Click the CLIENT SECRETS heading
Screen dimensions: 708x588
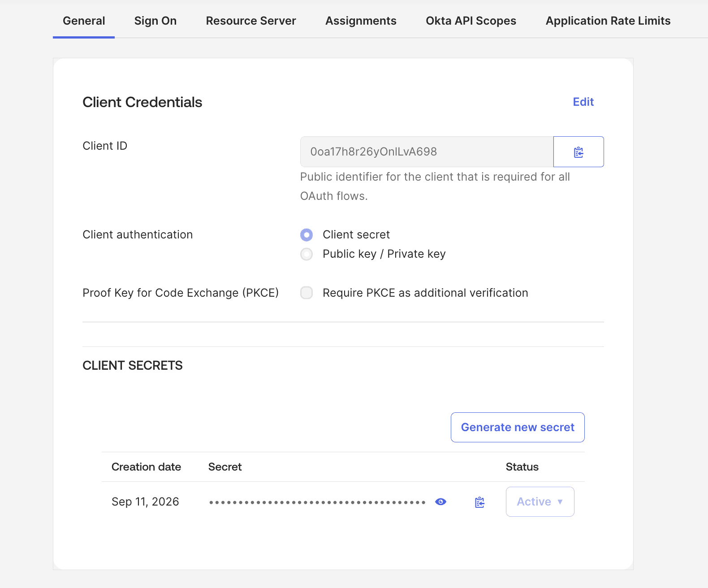click(x=133, y=365)
